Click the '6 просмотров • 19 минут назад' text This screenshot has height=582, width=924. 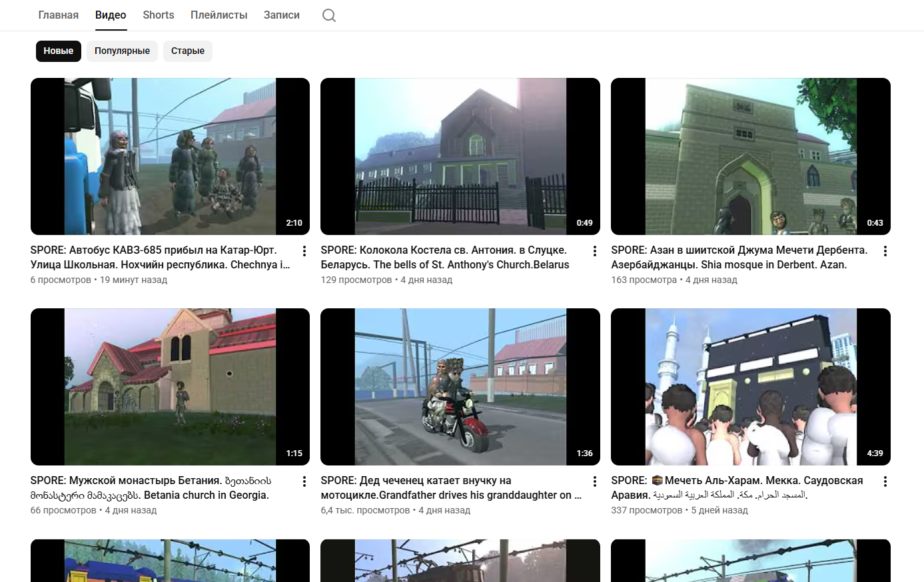(99, 280)
